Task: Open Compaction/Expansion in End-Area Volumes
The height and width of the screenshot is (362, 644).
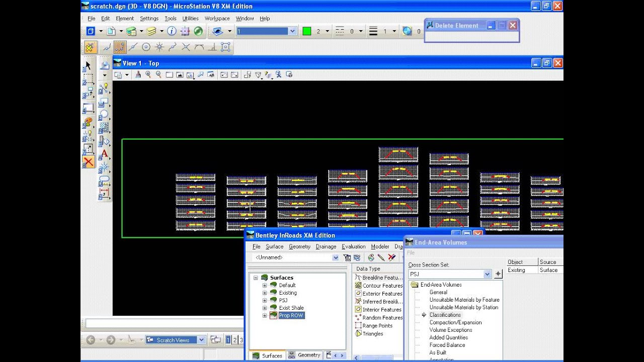Action: click(455, 322)
